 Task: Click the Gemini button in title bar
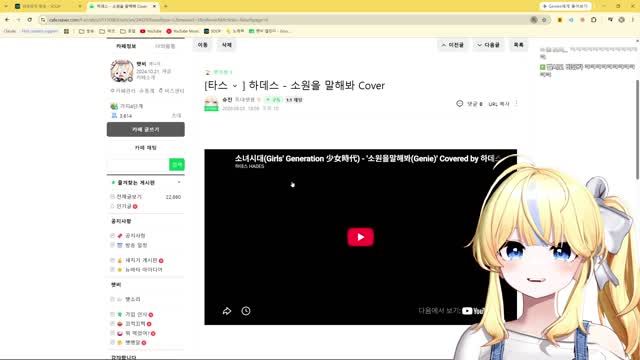click(565, 6)
